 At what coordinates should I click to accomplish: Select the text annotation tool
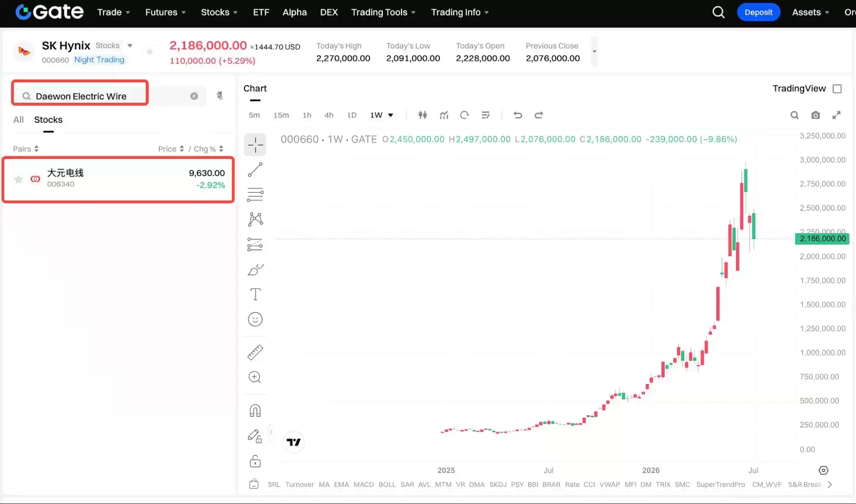(255, 294)
